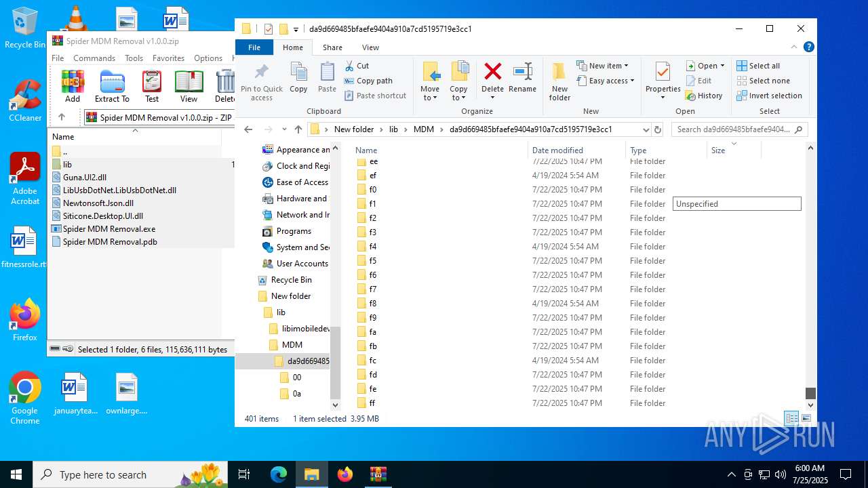Select the 0a folder in navigation tree
Viewport: 868px width, 488px height.
(297, 394)
